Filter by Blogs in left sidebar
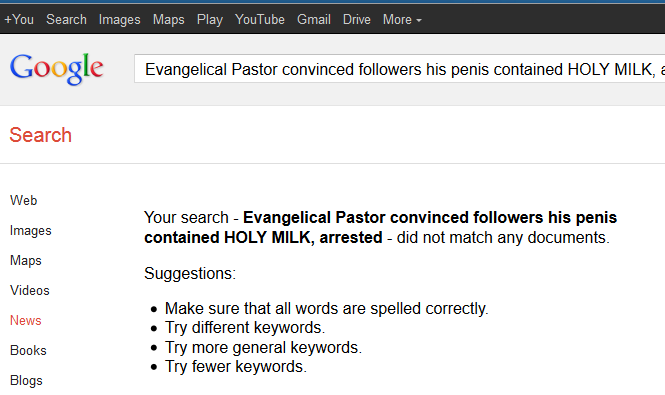 (x=26, y=381)
